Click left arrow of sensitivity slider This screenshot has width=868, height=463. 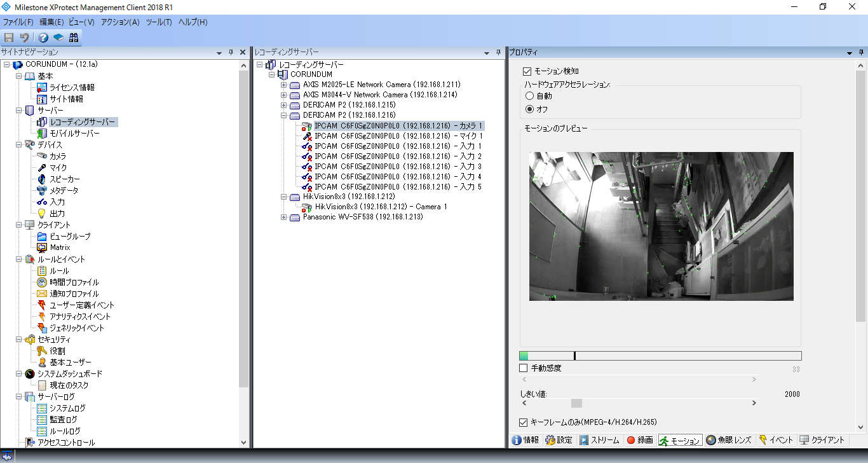coord(524,380)
